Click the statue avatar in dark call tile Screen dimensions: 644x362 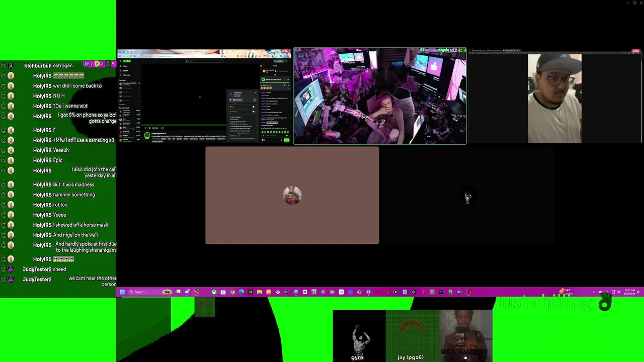tap(468, 197)
